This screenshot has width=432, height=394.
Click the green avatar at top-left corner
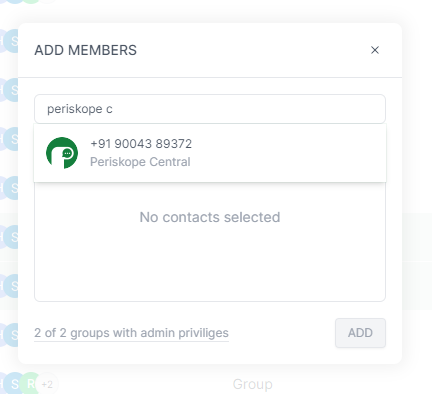tap(31, 1)
